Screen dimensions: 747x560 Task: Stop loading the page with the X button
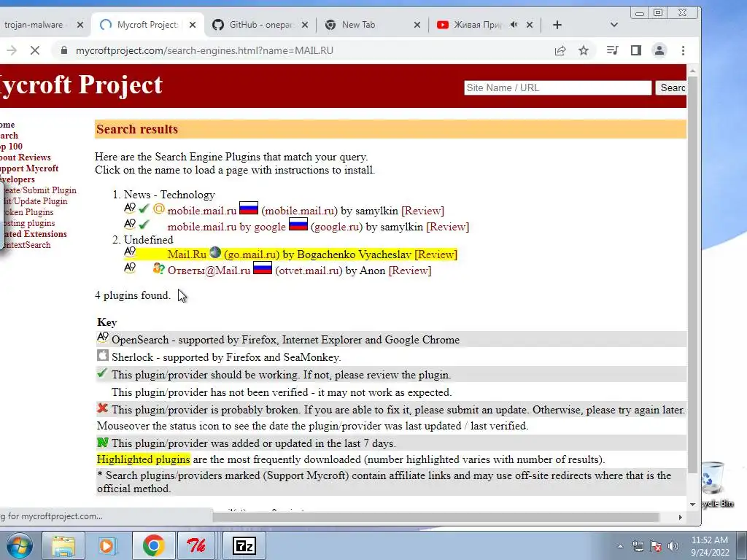(35, 50)
